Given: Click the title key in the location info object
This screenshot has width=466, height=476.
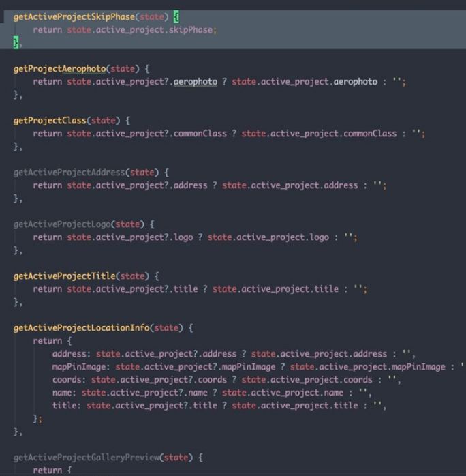Looking at the screenshot, I should point(64,406).
